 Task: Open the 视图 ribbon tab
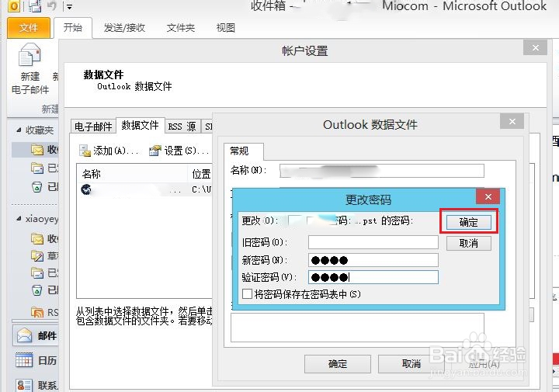point(226,28)
